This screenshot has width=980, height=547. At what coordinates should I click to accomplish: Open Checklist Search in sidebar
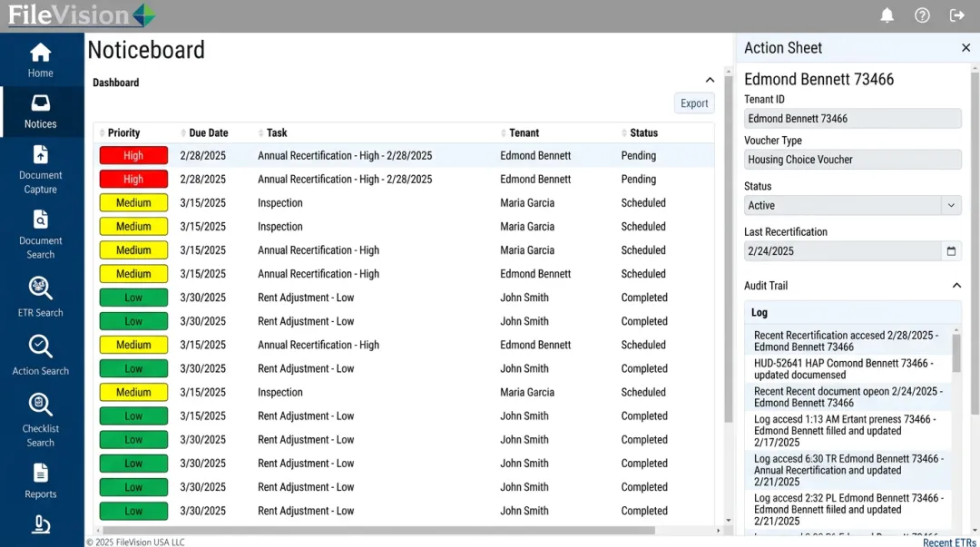(41, 420)
